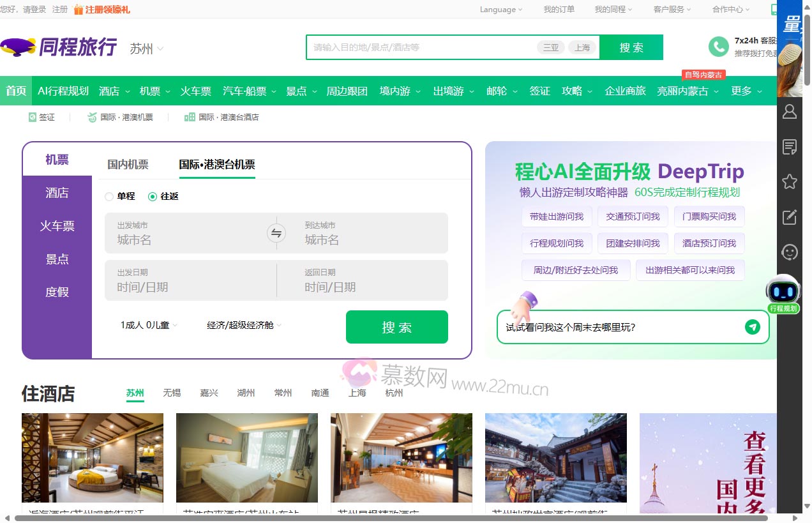Click the green 搜索 button in the flight form
Viewport: 812px width, 523px height.
(396, 327)
